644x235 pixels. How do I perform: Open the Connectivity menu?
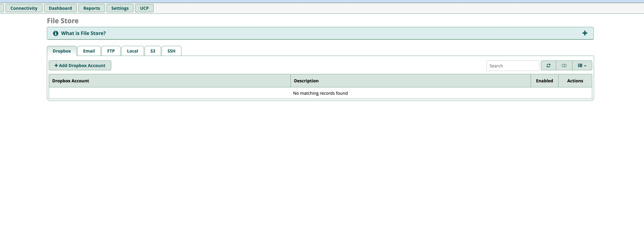click(x=24, y=8)
